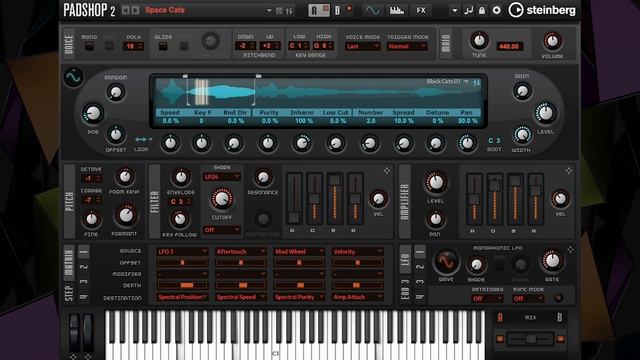This screenshot has height=360, width=640.
Task: Select the LFO tab
Action: point(405,259)
